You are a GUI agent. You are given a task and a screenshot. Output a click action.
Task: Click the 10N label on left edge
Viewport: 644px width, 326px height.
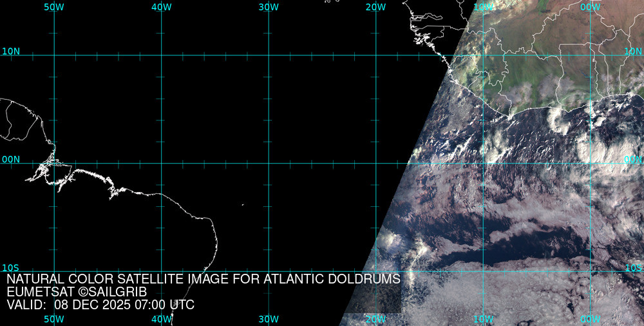[x=11, y=51]
